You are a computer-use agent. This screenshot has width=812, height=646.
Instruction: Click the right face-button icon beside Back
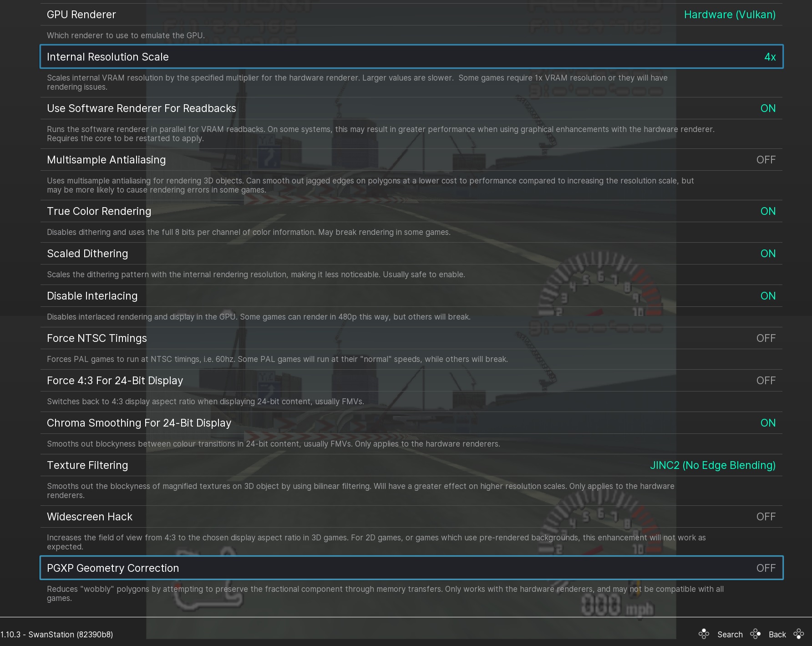point(756,634)
